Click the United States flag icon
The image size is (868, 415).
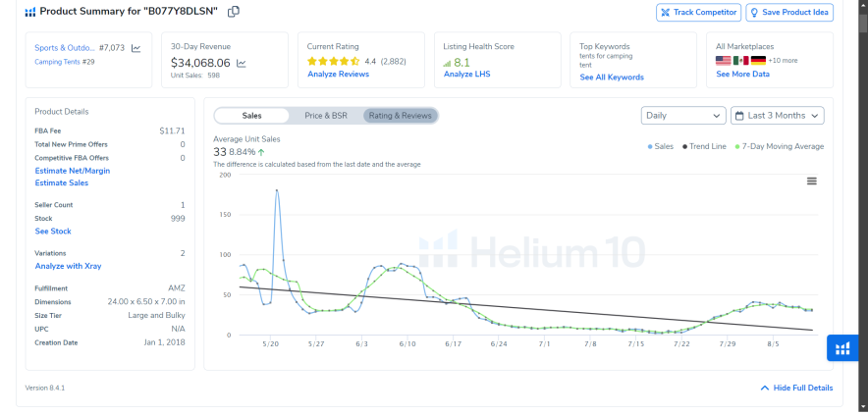click(x=723, y=60)
